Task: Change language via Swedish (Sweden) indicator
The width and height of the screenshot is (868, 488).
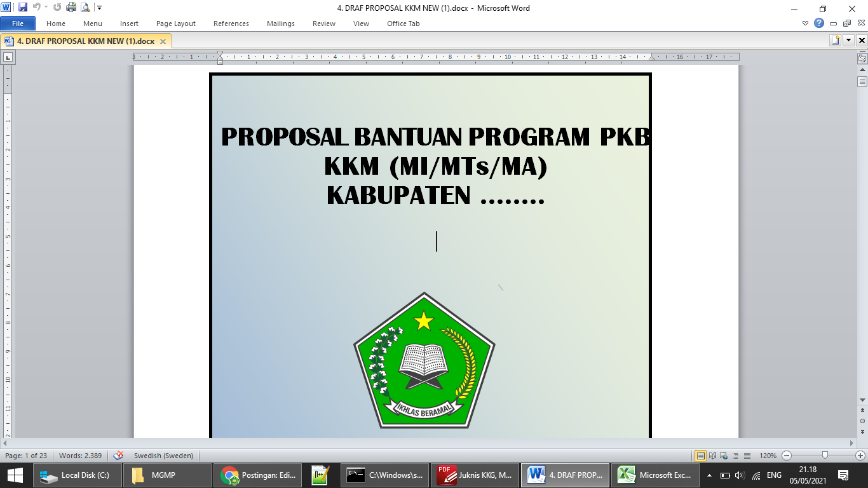Action: (163, 456)
